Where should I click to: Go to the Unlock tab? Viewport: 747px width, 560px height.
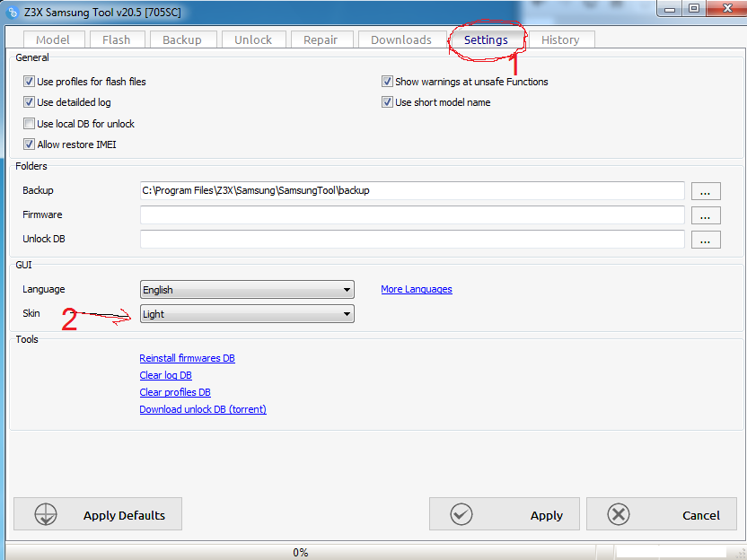pyautogui.click(x=253, y=40)
